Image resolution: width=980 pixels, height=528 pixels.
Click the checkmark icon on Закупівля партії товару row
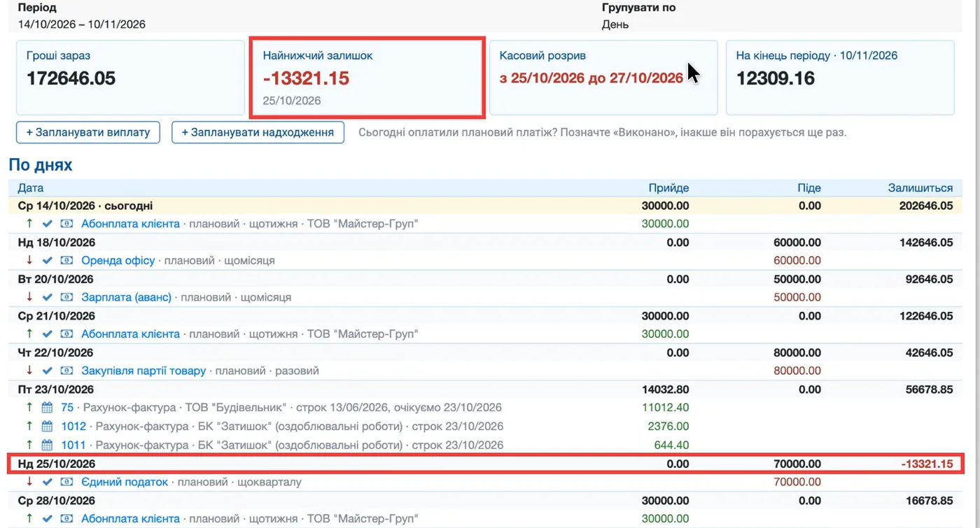(x=48, y=371)
